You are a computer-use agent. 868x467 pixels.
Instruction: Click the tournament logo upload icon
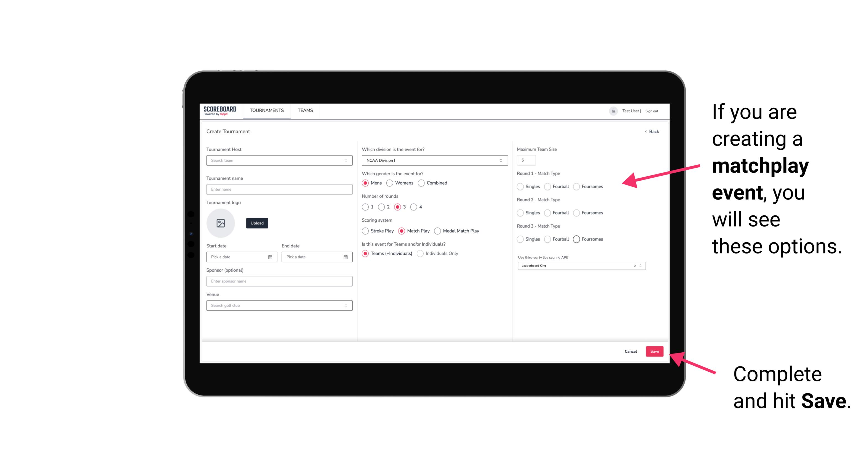[x=221, y=223]
